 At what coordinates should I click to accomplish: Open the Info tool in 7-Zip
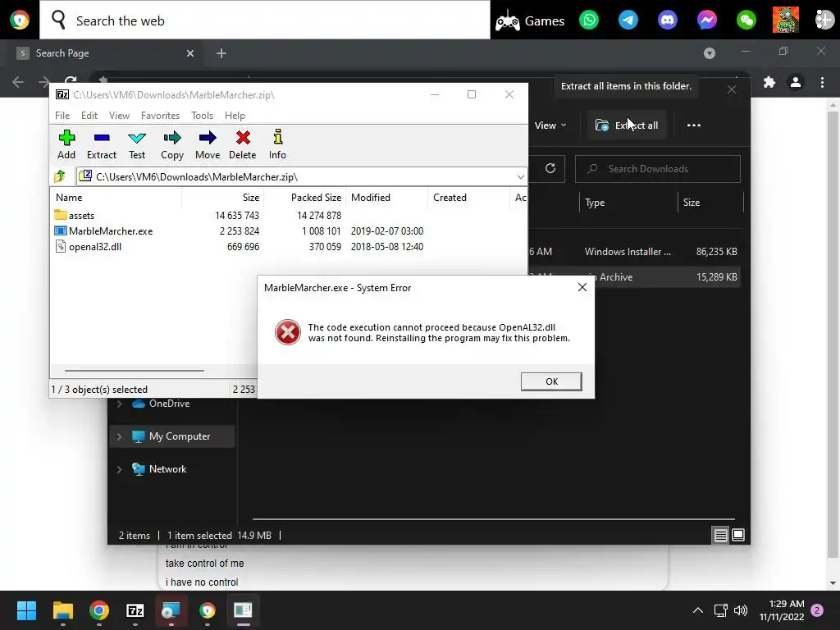(277, 144)
